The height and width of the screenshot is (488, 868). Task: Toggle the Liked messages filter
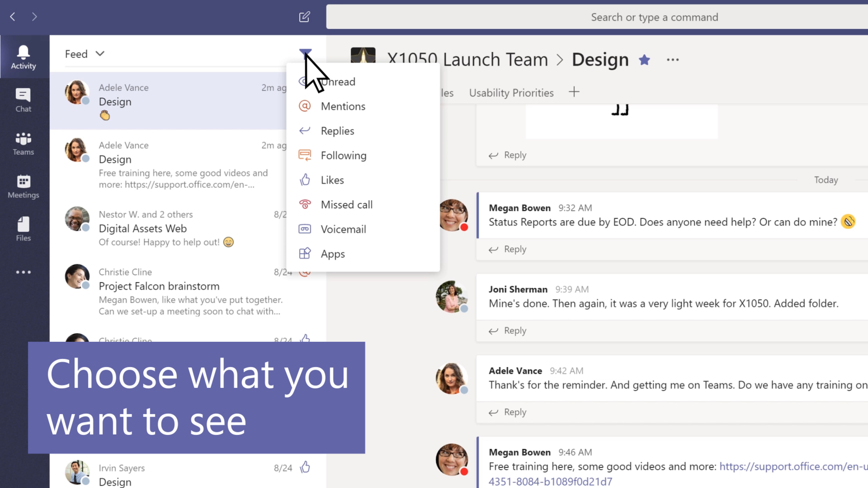[332, 179]
